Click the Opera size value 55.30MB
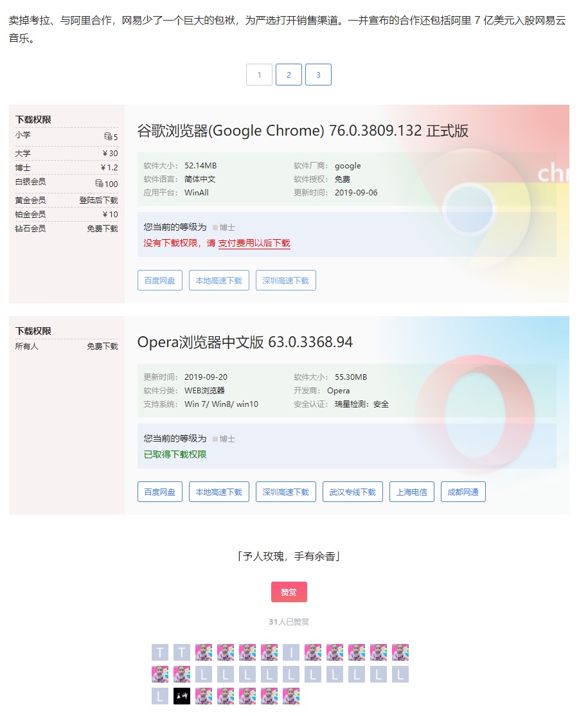This screenshot has width=588, height=716. pos(351,377)
